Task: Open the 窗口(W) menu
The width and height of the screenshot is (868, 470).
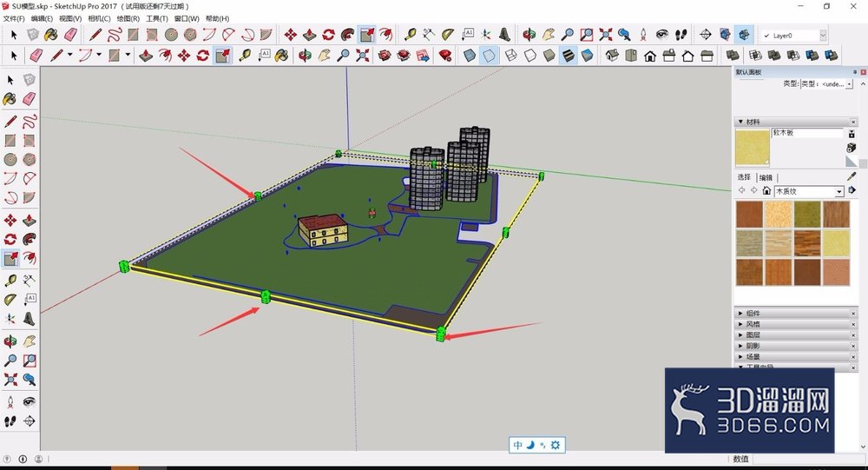Action: point(187,18)
